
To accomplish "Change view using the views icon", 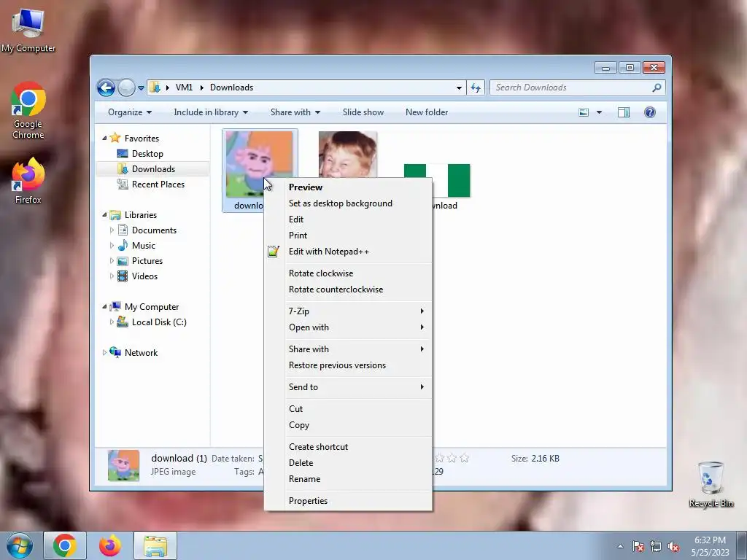I will tap(584, 112).
